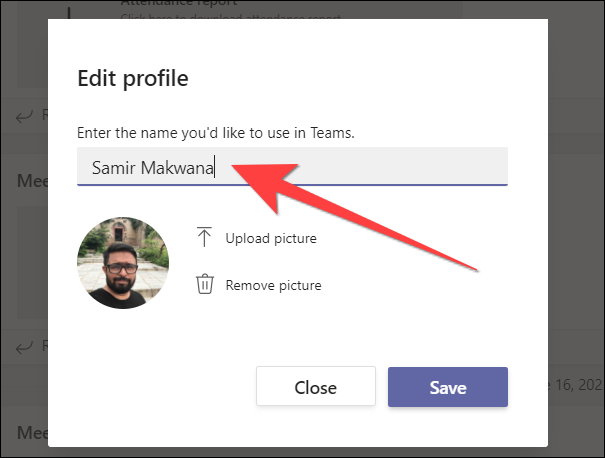
Task: Click the reply arrow icon above Meet heading
Action: (x=26, y=114)
